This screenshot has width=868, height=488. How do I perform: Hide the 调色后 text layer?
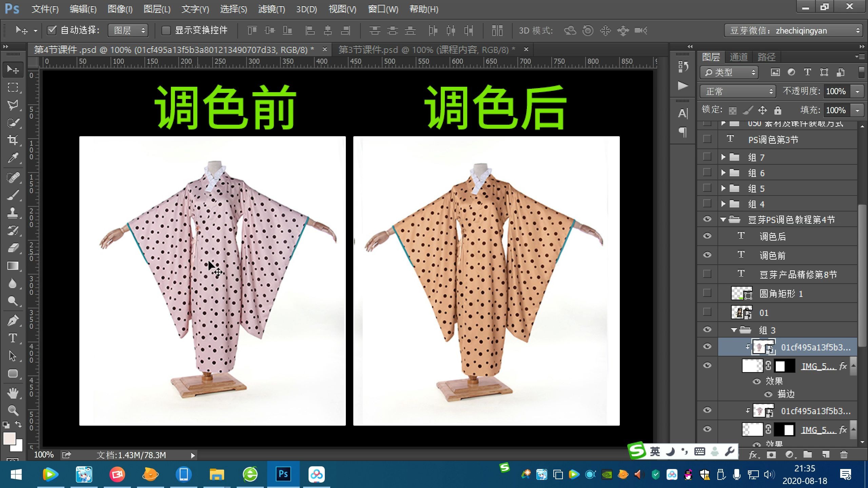click(707, 236)
